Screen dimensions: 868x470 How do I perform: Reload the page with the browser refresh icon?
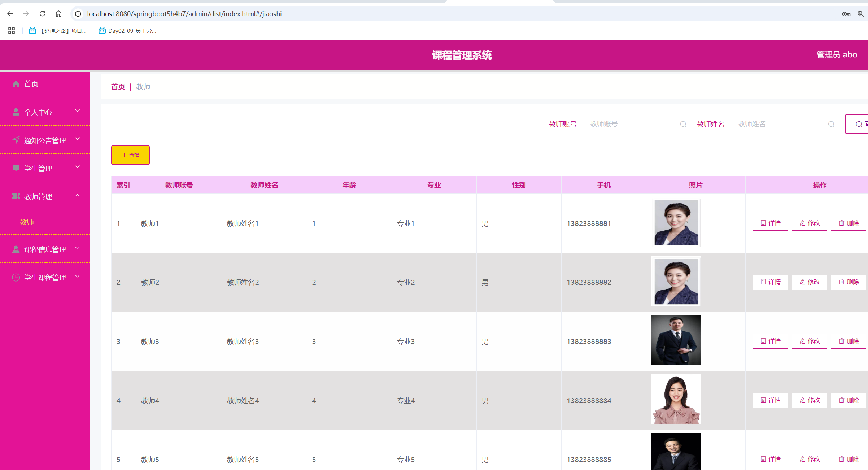(42, 14)
